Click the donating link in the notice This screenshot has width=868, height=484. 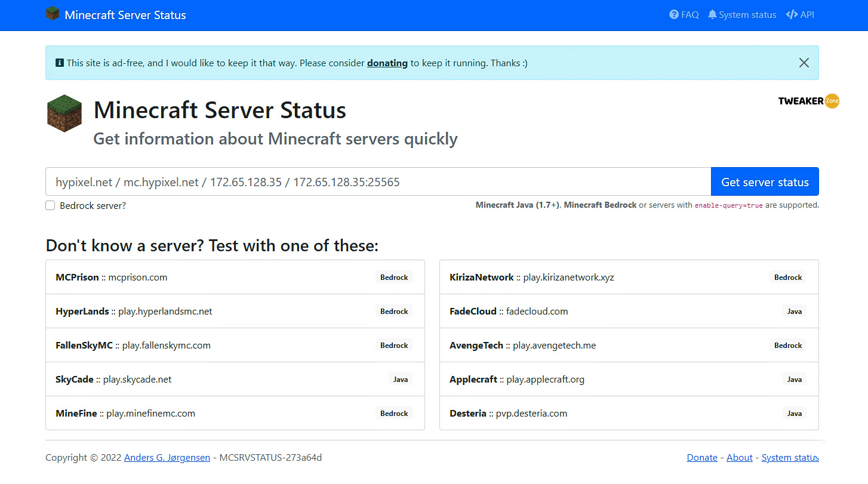(x=387, y=63)
